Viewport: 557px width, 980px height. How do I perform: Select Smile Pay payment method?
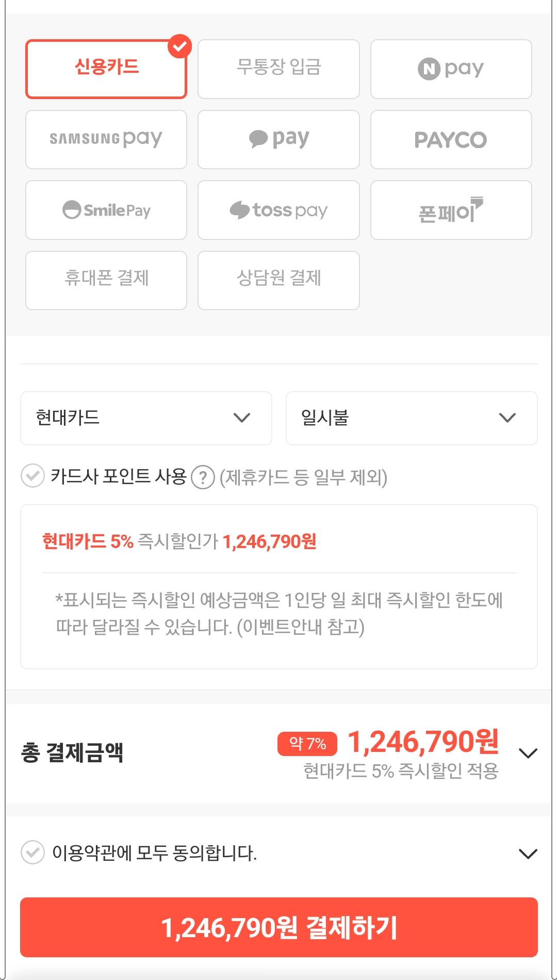[106, 210]
